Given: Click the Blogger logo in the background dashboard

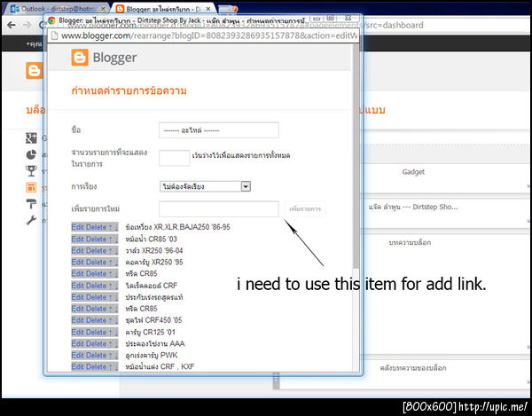Looking at the screenshot, I should click(34, 71).
